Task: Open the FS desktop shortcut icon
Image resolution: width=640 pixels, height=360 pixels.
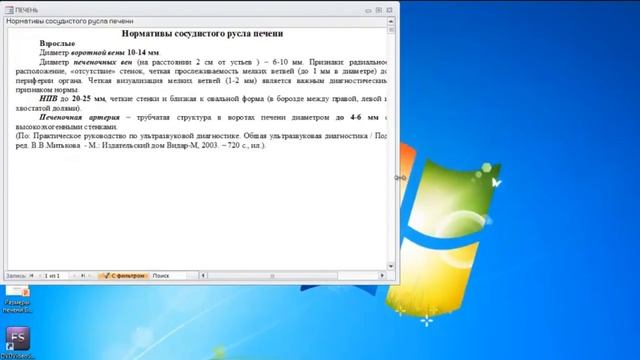Action: 18,339
